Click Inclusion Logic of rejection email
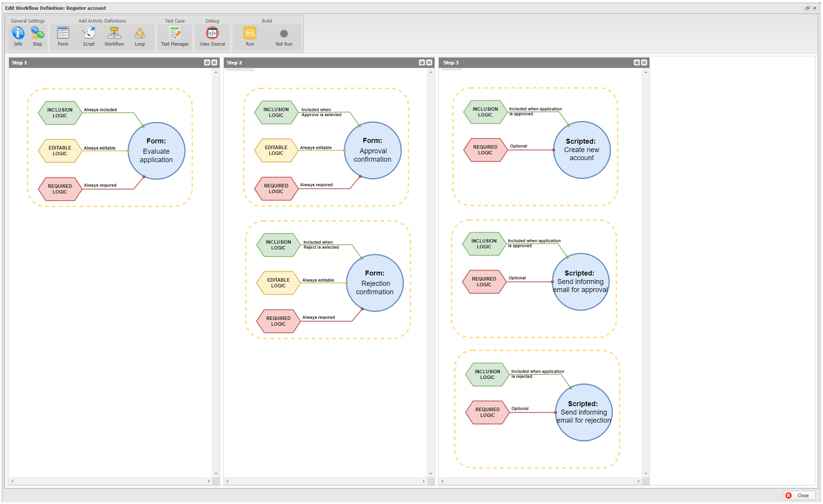823x504 pixels. pos(487,374)
